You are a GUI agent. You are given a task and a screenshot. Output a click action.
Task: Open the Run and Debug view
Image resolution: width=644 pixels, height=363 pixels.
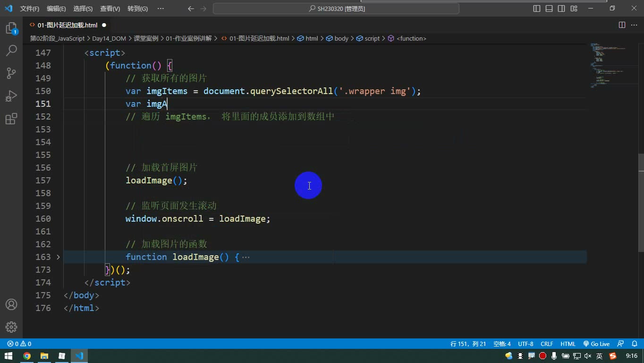point(11,96)
